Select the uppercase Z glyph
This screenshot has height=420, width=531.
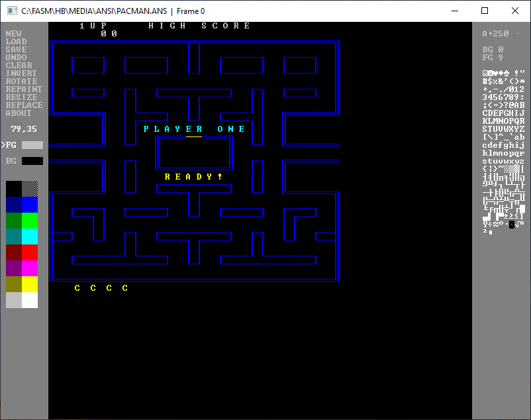522,129
